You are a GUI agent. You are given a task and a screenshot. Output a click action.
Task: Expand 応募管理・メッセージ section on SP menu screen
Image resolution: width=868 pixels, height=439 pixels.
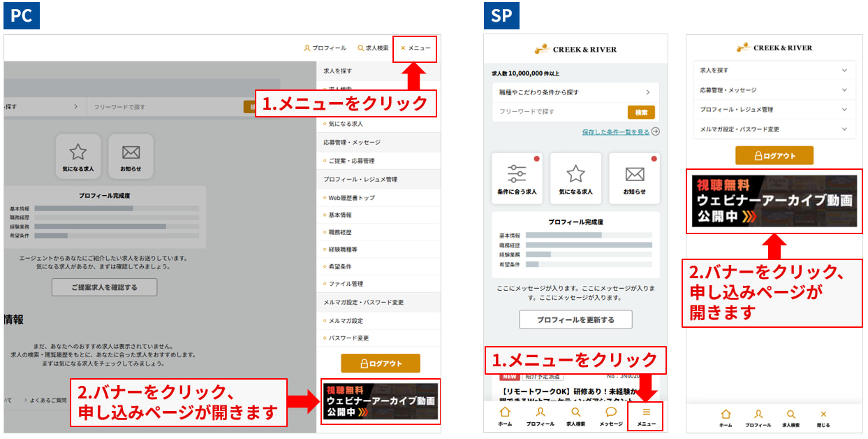coord(774,90)
